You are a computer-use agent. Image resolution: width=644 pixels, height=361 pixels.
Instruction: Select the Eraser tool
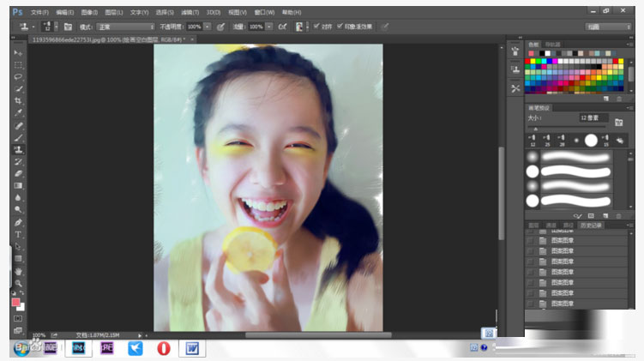click(x=18, y=174)
